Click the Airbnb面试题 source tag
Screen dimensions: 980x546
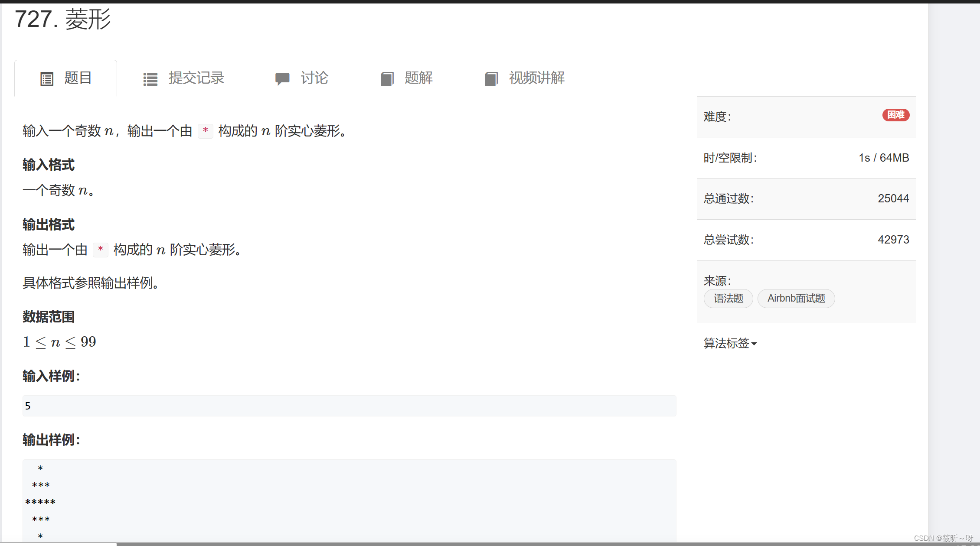(x=796, y=299)
